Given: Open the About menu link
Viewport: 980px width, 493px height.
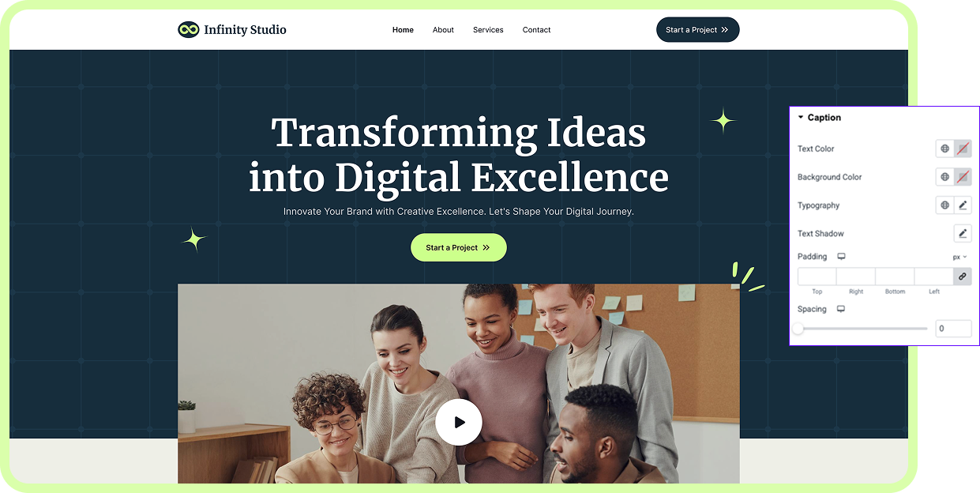Looking at the screenshot, I should click(x=443, y=30).
